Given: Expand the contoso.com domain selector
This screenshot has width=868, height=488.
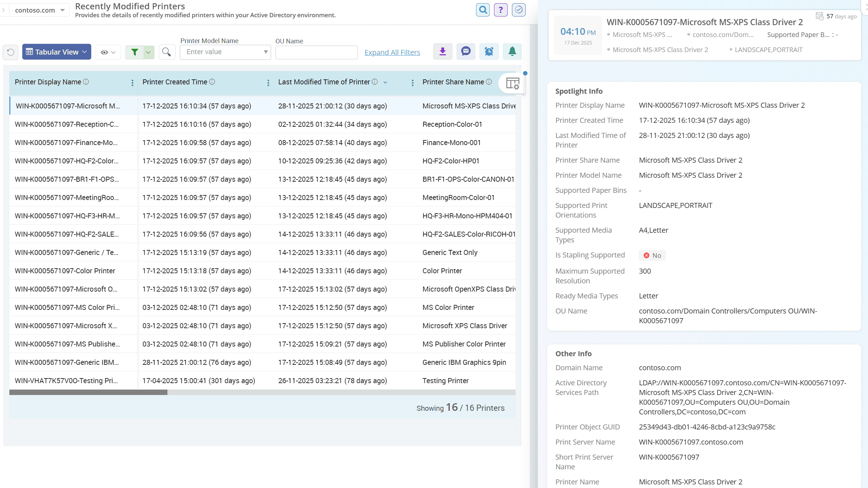Looking at the screenshot, I should point(40,10).
